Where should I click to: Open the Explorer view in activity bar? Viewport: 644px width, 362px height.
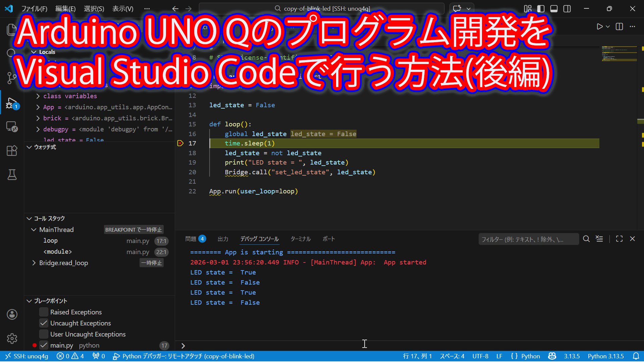click(x=12, y=30)
